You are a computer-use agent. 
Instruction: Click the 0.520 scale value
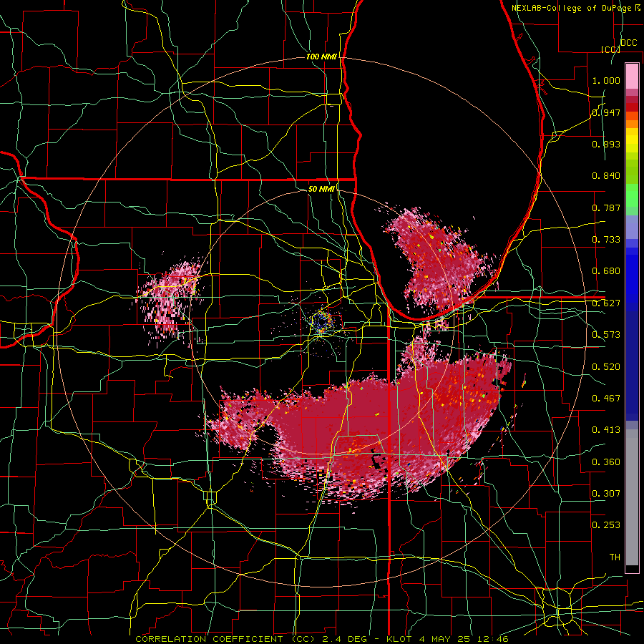click(x=606, y=367)
